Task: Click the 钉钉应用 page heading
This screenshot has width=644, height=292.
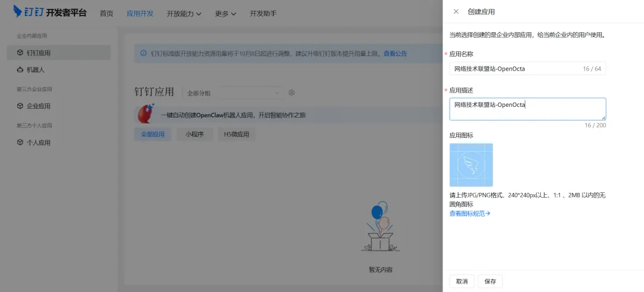Action: tap(154, 92)
